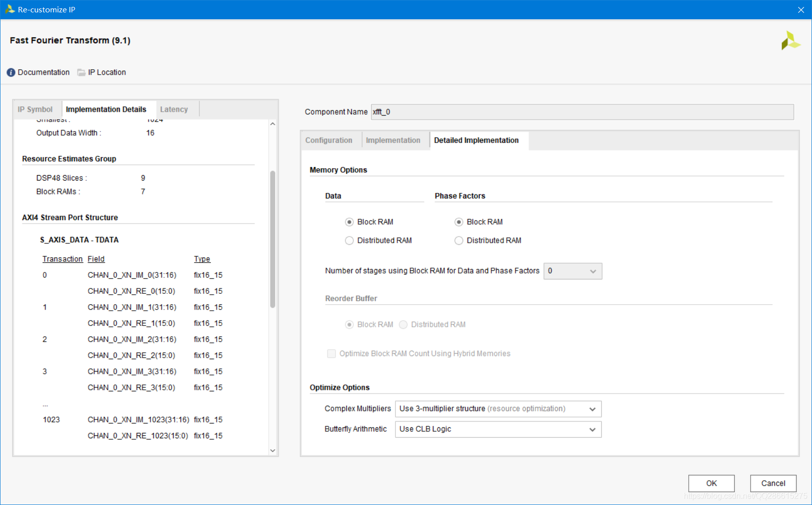
Task: Open the IP Location link
Action: tap(107, 72)
